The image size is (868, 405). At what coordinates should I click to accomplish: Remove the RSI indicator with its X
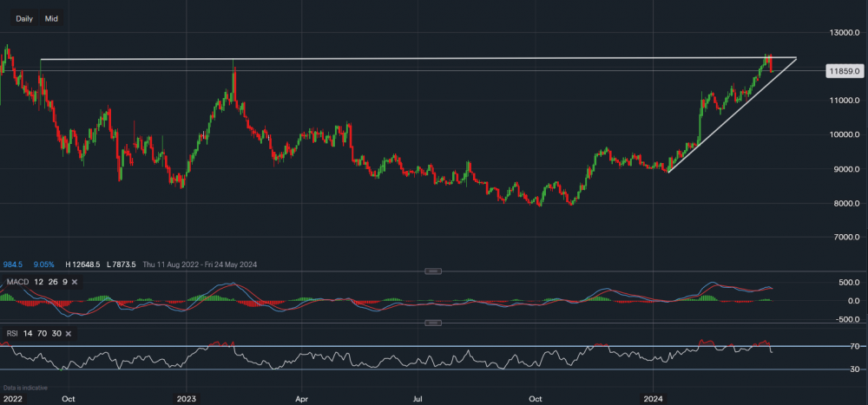(68, 332)
